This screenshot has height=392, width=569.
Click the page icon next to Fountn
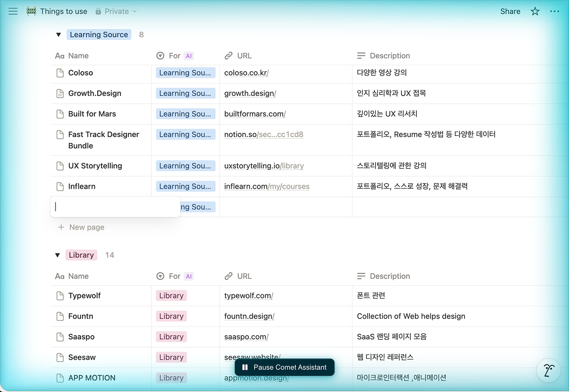[x=60, y=317]
